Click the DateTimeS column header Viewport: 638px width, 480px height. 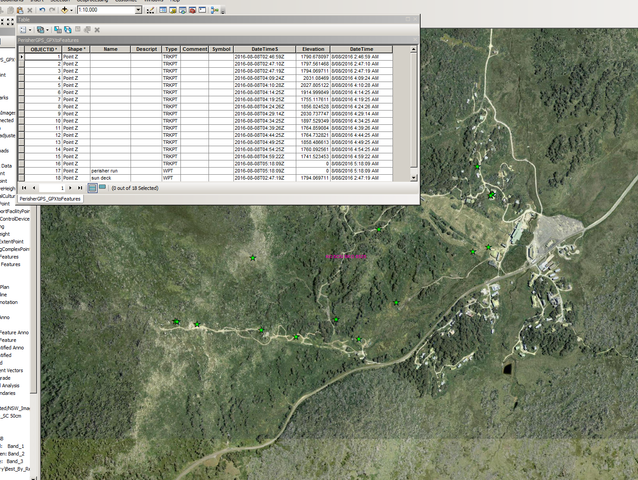pyautogui.click(x=264, y=49)
